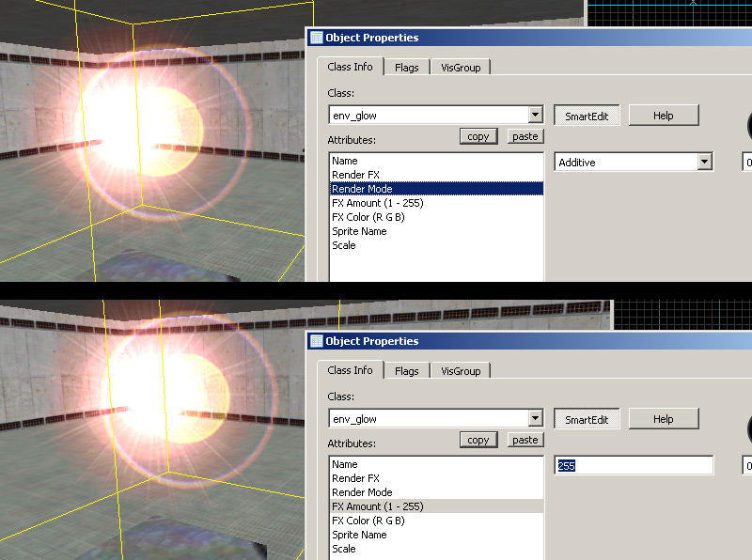Select highlighted Render Mode attribute in Additive dialog

436,189
